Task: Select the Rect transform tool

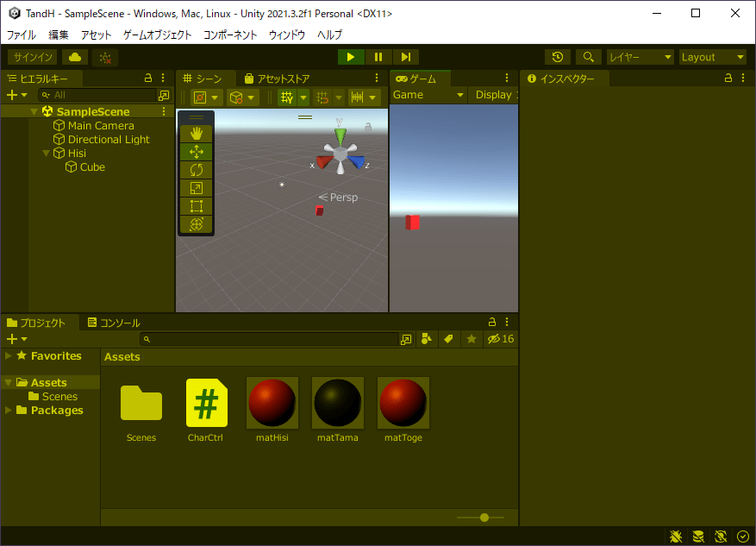Action: tap(197, 206)
